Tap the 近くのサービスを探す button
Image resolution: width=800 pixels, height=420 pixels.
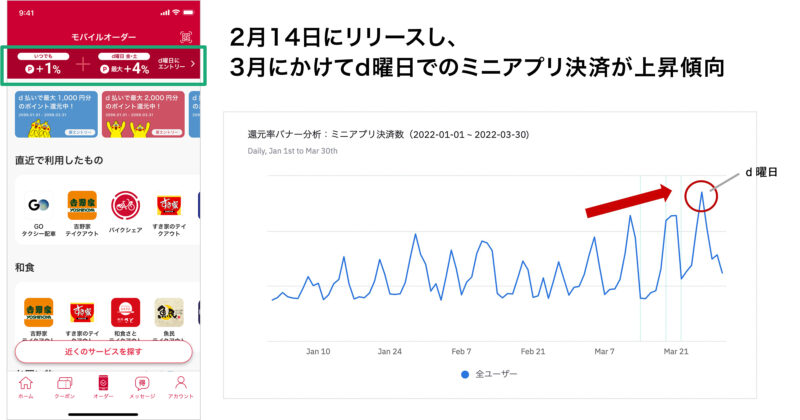(104, 352)
